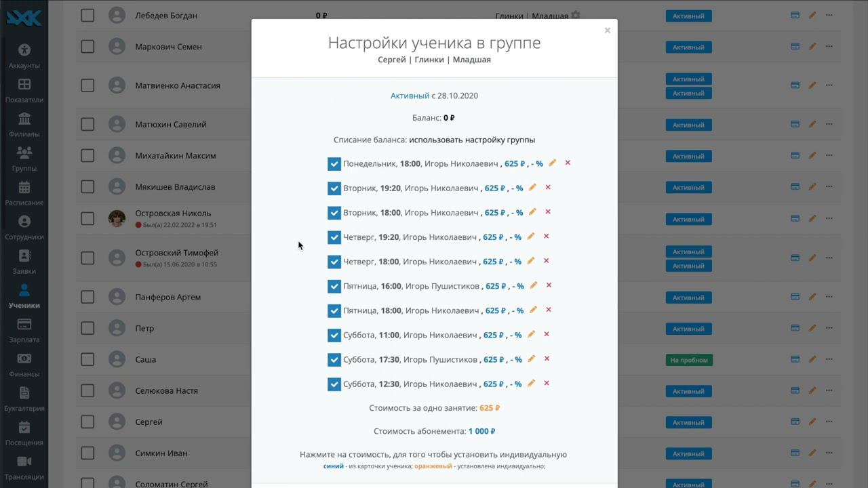Delete the Пятница 18:00 lesson entry
The image size is (868, 488).
click(x=549, y=309)
